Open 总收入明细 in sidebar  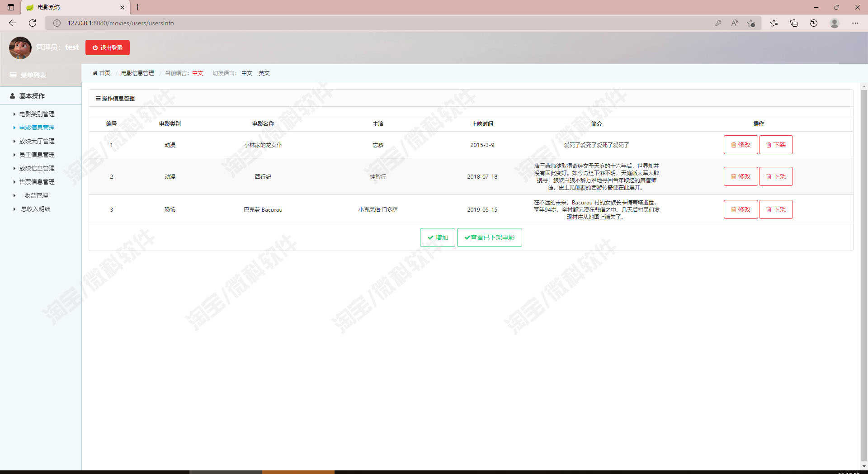(x=36, y=209)
